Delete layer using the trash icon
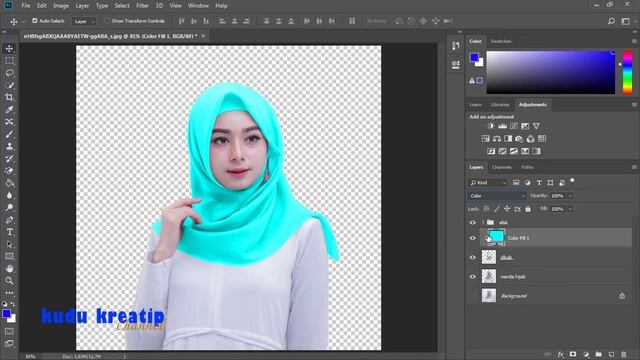This screenshot has width=640, height=360. tap(624, 354)
